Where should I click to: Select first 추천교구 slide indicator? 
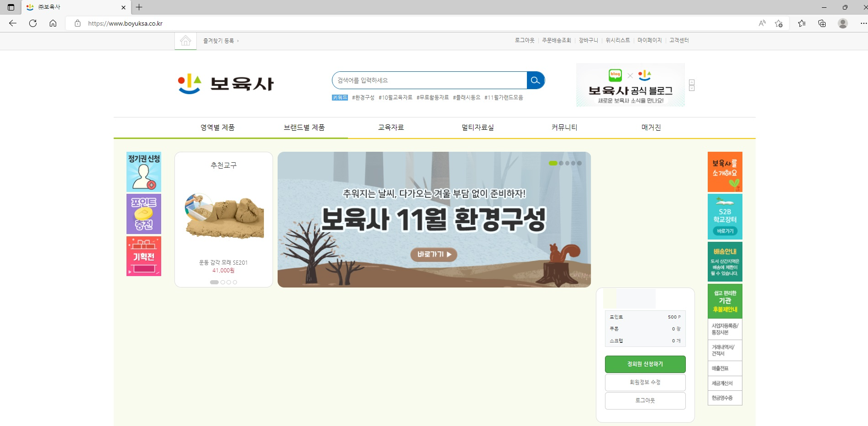click(214, 282)
